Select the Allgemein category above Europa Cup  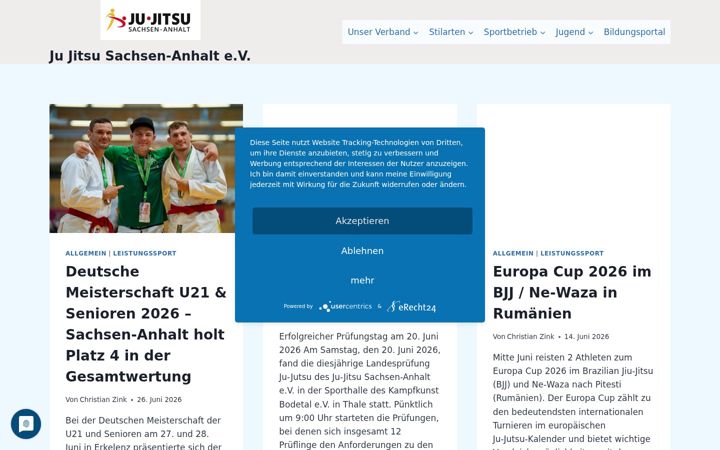coord(513,253)
